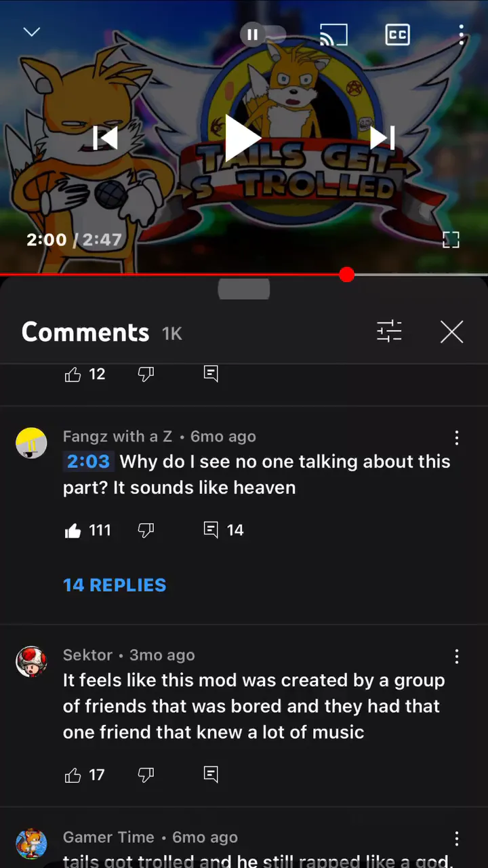The image size is (488, 868).
Task: Like Sektor's comment
Action: 73,774
